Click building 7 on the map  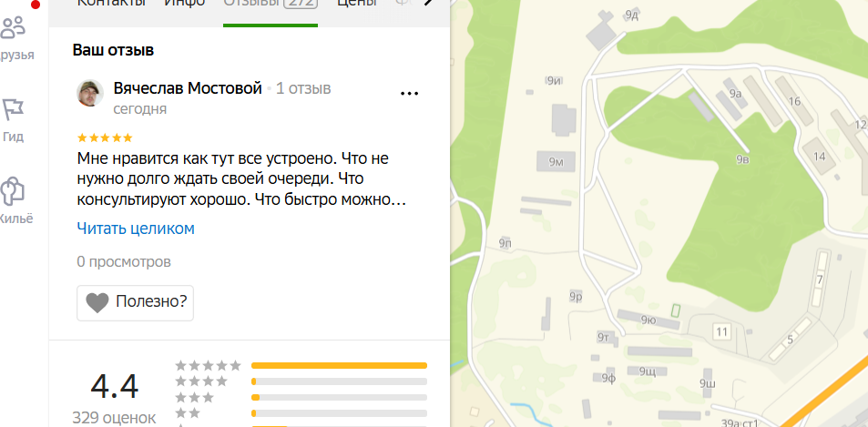[820, 280]
